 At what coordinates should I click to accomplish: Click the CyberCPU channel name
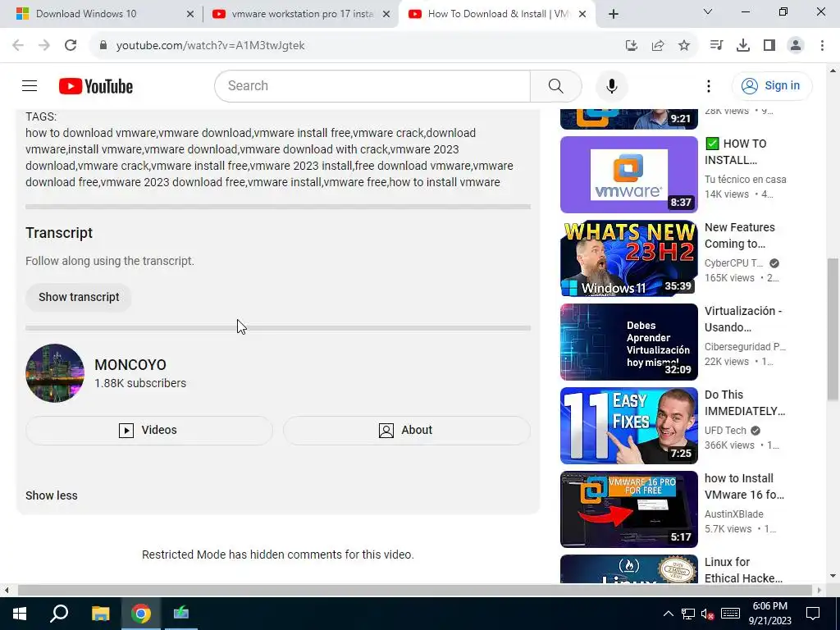[x=734, y=263]
